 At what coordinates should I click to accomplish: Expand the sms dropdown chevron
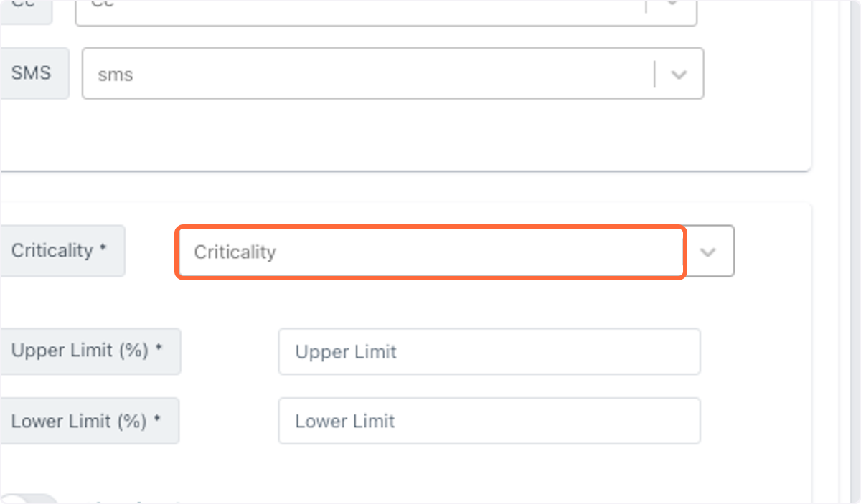tap(679, 74)
